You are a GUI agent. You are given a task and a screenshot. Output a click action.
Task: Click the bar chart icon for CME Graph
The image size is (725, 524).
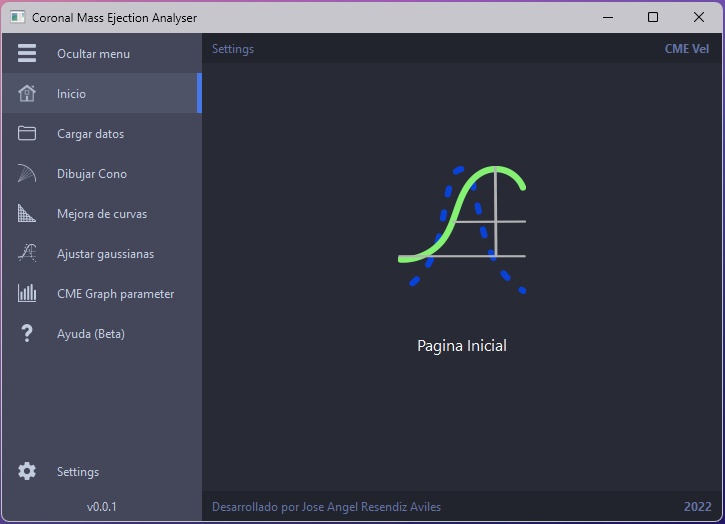pos(27,293)
